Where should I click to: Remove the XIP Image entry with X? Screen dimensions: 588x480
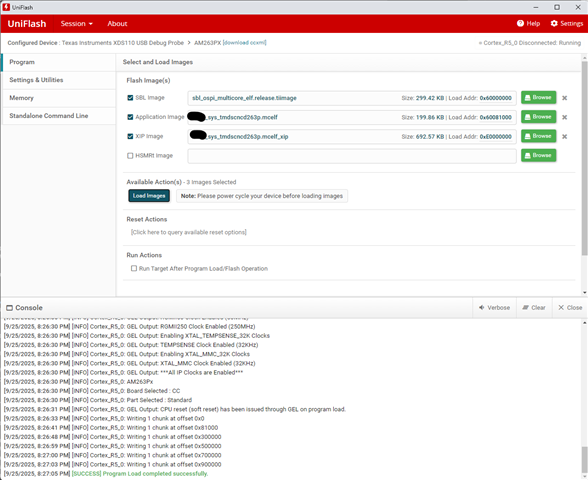[564, 136]
